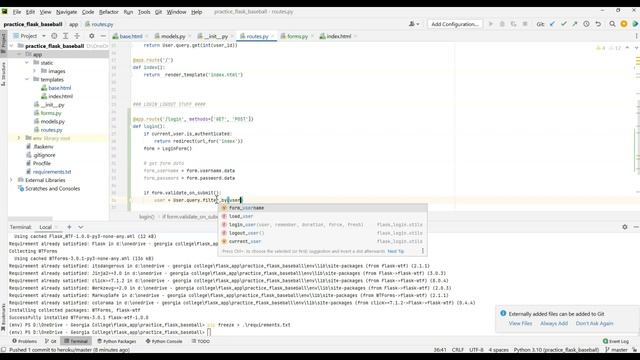The image size is (640, 360).
Task: Collapse the practice_flask_baseball root folder
Action: tap(11, 46)
